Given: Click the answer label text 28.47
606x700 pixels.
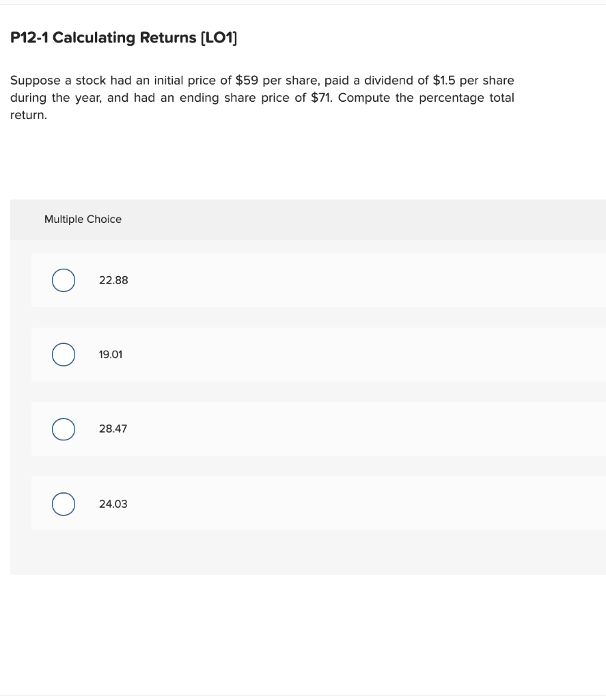Looking at the screenshot, I should [x=113, y=429].
